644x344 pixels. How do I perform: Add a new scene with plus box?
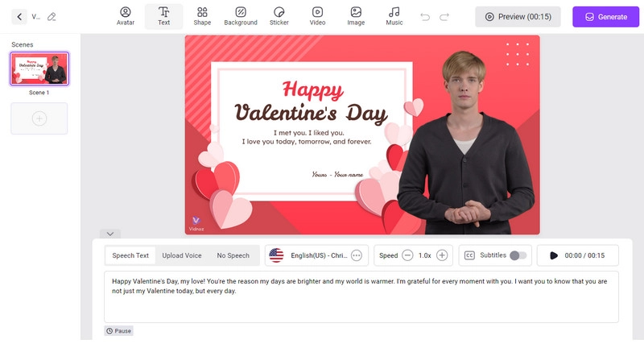pyautogui.click(x=39, y=118)
